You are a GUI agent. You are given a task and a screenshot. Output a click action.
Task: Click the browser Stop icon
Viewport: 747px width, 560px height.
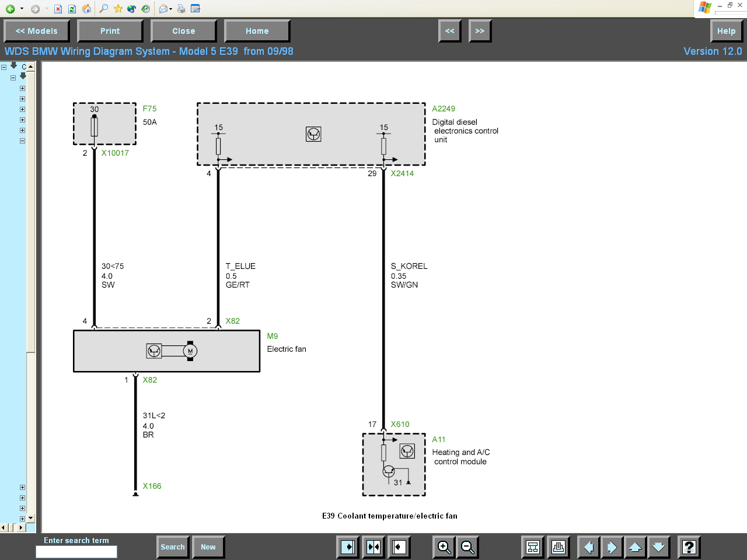(x=58, y=9)
